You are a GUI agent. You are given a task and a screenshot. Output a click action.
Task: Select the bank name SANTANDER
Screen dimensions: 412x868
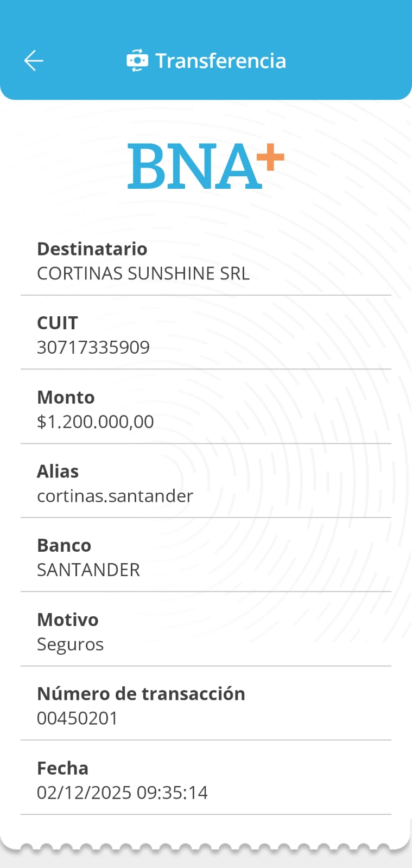(x=88, y=570)
